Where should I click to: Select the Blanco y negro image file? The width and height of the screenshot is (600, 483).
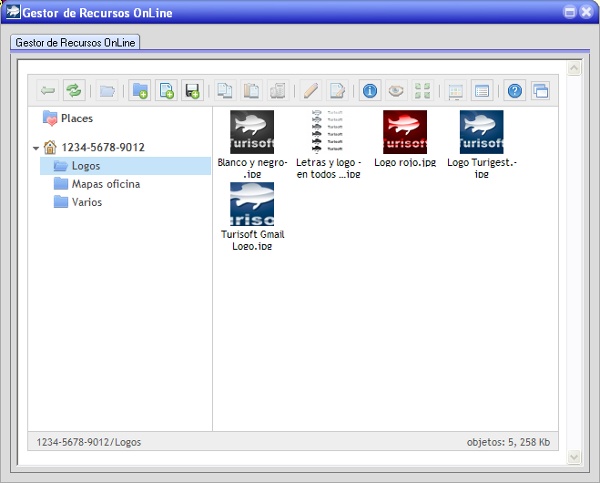252,132
